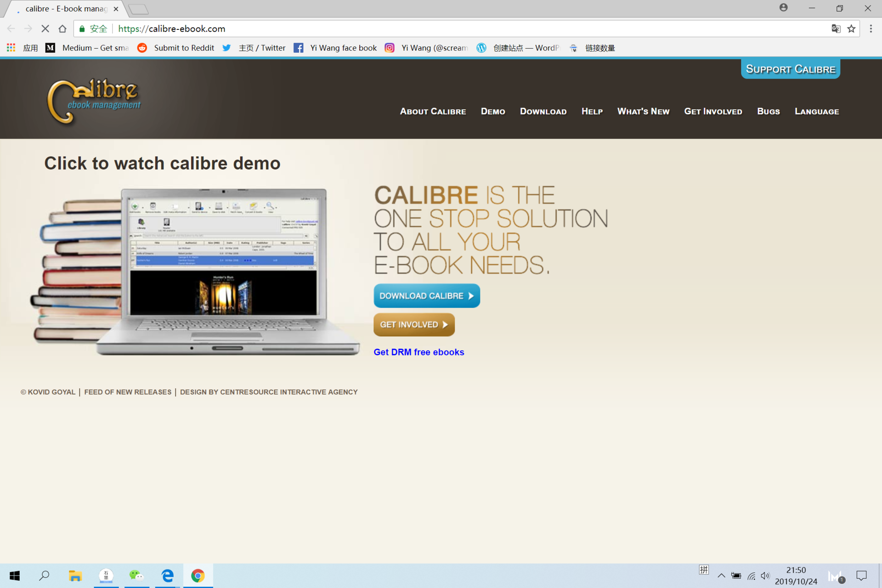Open Feed of New Releases link

pos(128,392)
